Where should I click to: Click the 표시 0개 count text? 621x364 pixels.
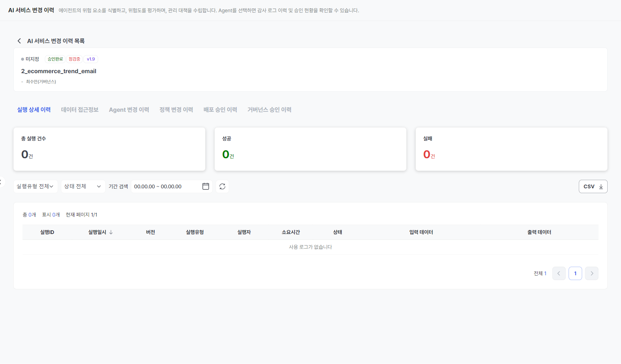click(x=51, y=215)
